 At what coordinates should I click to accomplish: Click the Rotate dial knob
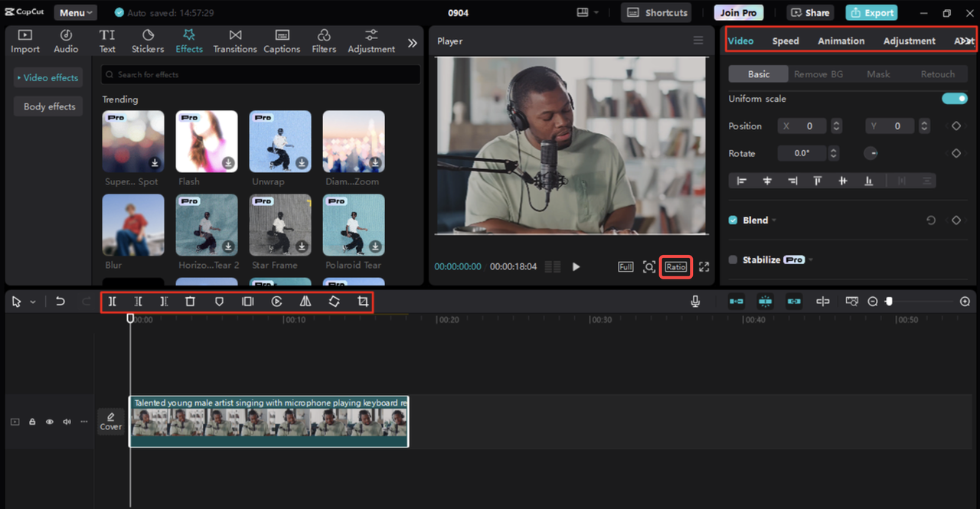pyautogui.click(x=871, y=153)
